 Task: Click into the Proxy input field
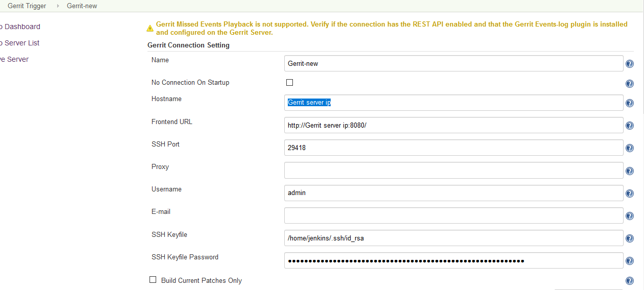tap(453, 170)
